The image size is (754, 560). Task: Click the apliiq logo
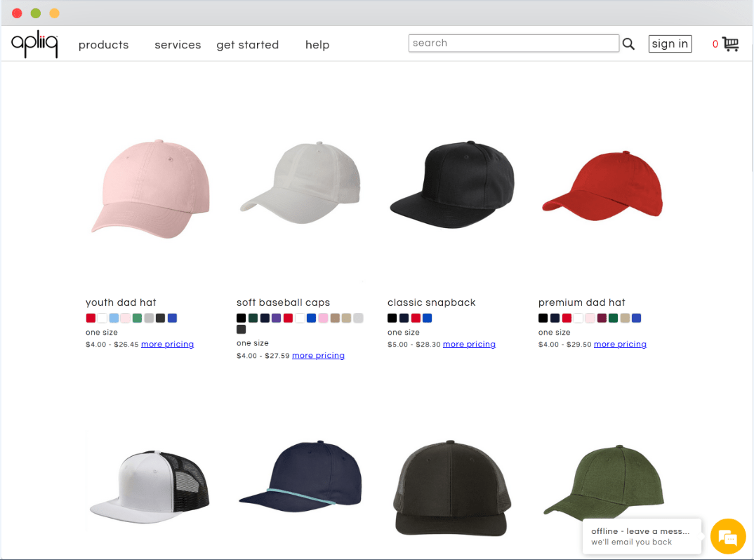pyautogui.click(x=34, y=45)
